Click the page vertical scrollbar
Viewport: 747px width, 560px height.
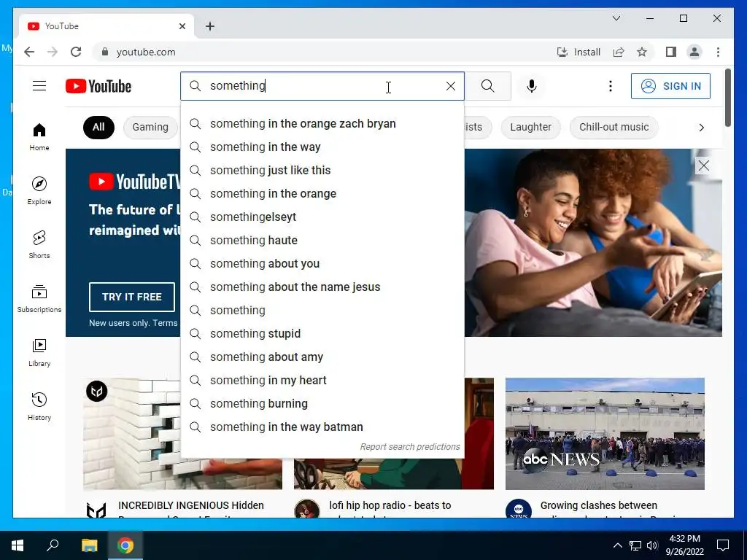[x=727, y=98]
